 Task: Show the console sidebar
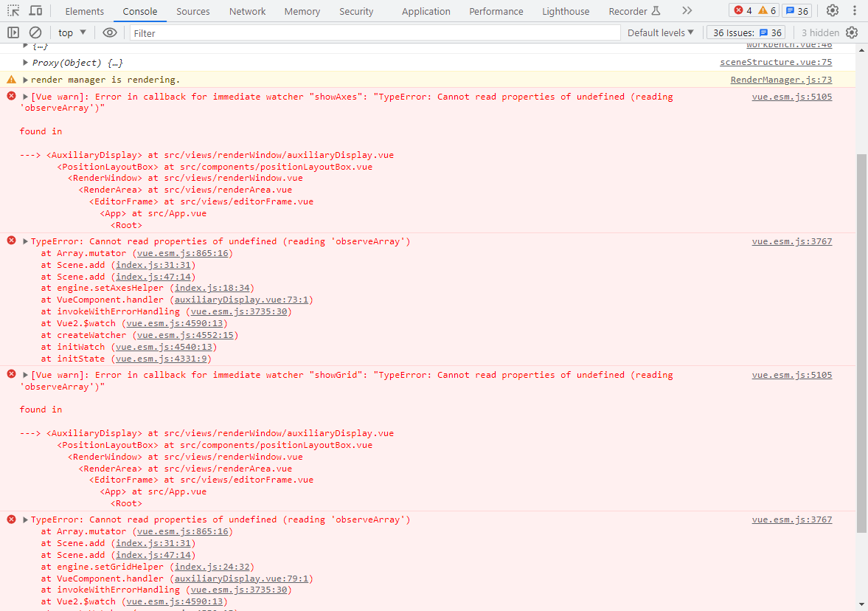13,32
